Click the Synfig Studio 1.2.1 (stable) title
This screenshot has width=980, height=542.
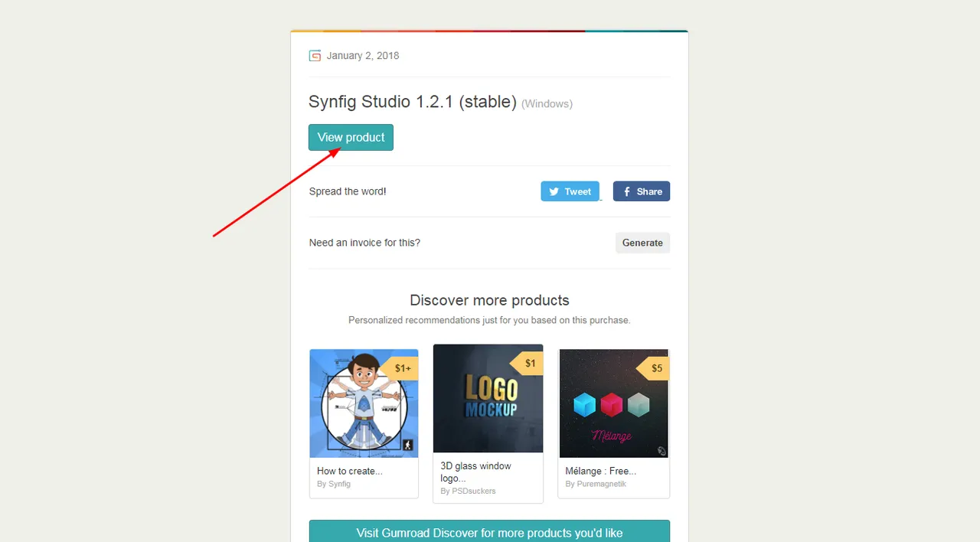(413, 102)
